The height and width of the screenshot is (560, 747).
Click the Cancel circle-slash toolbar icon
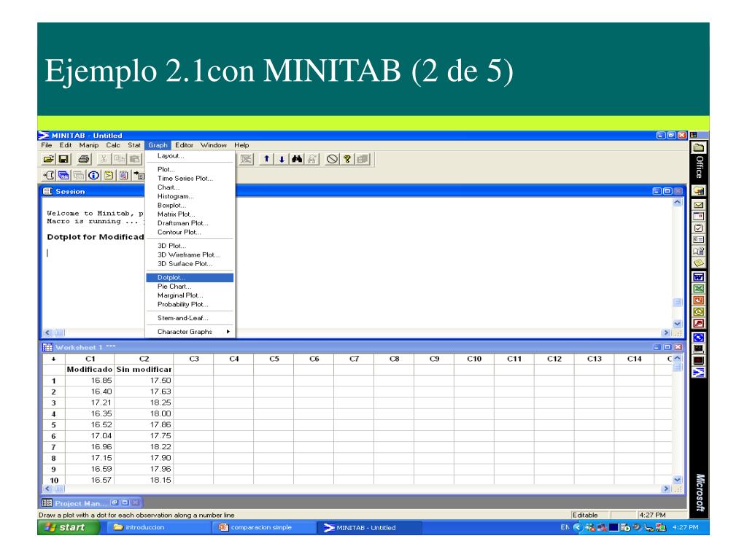(x=332, y=159)
